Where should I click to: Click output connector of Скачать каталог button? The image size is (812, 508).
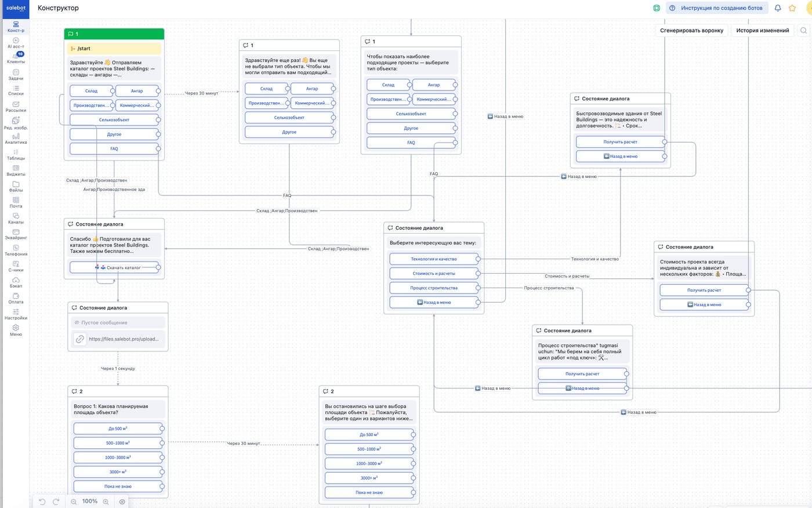pyautogui.click(x=158, y=267)
